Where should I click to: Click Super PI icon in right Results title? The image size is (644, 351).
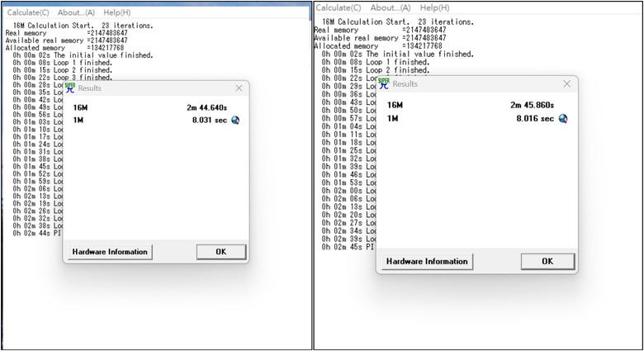(x=384, y=83)
